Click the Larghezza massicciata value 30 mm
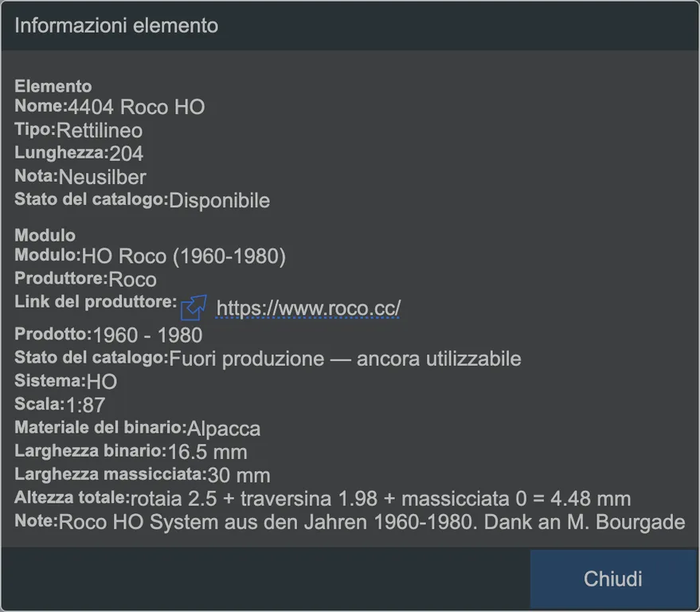 coord(239,475)
